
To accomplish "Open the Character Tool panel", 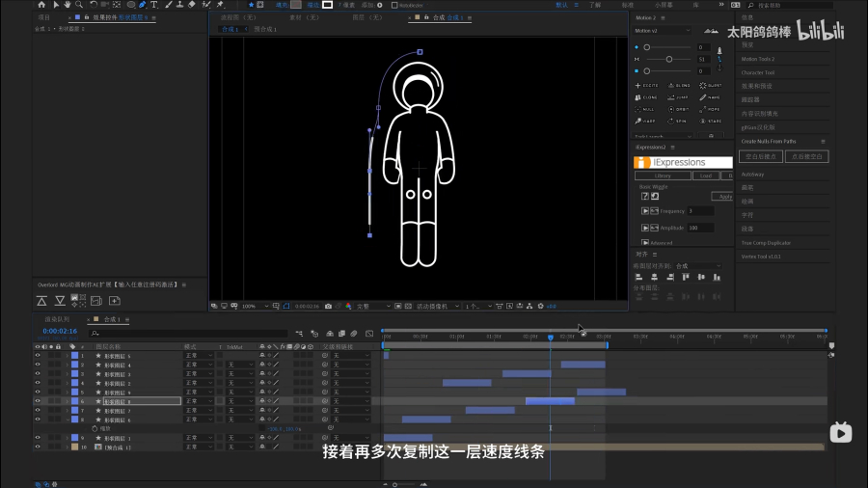I will coord(758,72).
